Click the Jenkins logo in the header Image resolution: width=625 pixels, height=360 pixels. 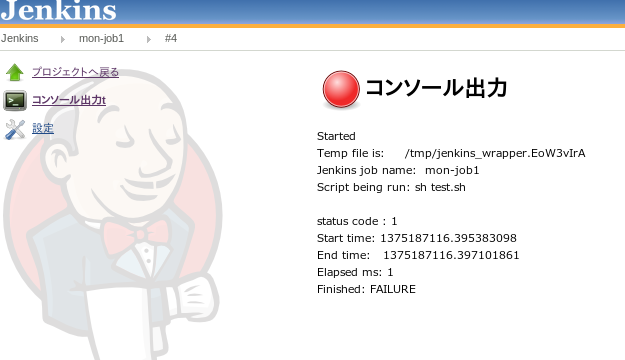59,11
